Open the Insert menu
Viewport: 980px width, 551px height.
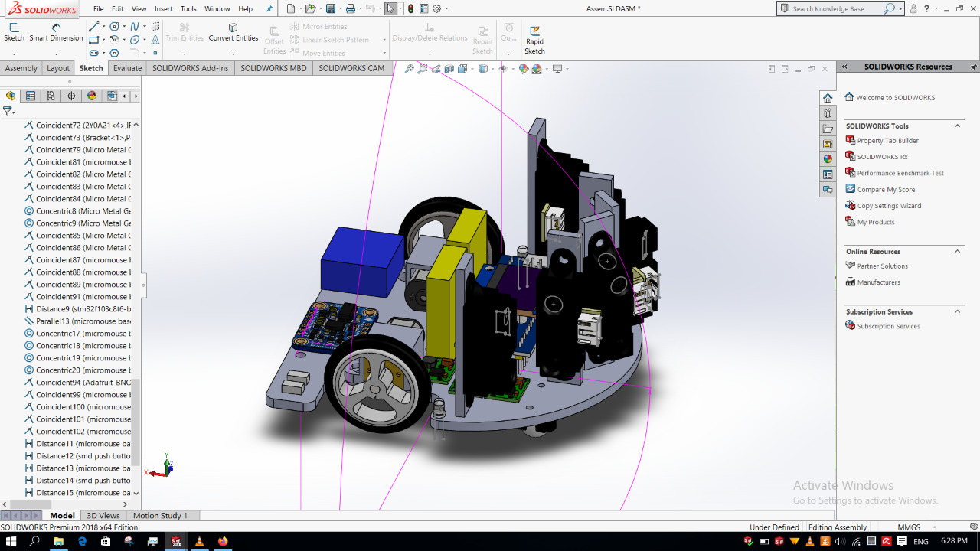163,9
